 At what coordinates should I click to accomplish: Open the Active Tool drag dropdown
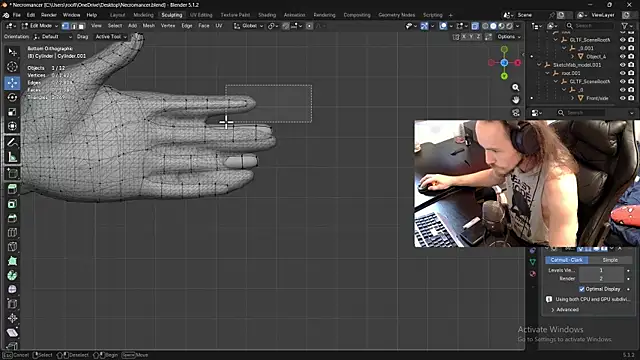(111, 37)
